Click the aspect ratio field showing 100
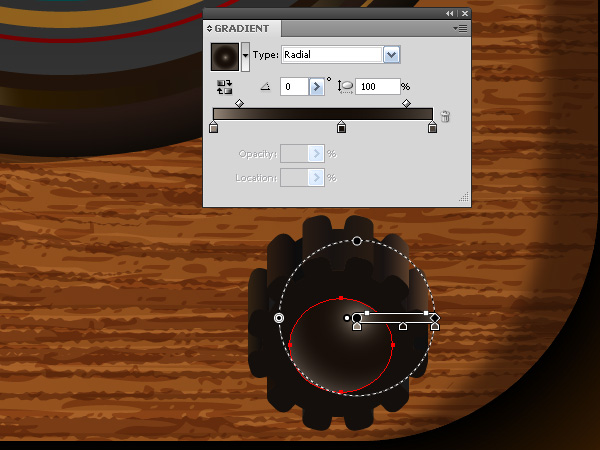The width and height of the screenshot is (600, 450). (x=378, y=86)
